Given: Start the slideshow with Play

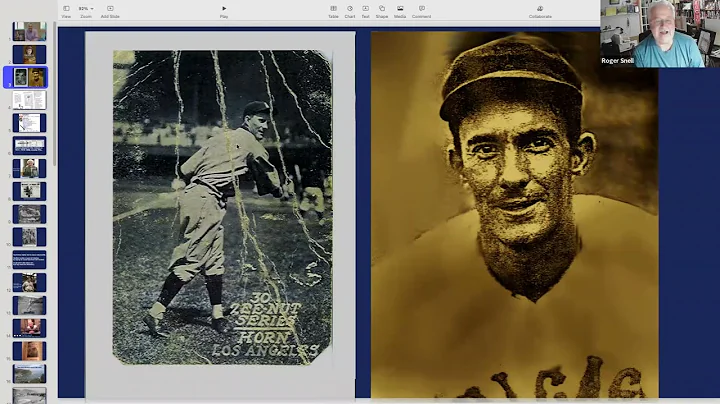Looking at the screenshot, I should (x=224, y=11).
